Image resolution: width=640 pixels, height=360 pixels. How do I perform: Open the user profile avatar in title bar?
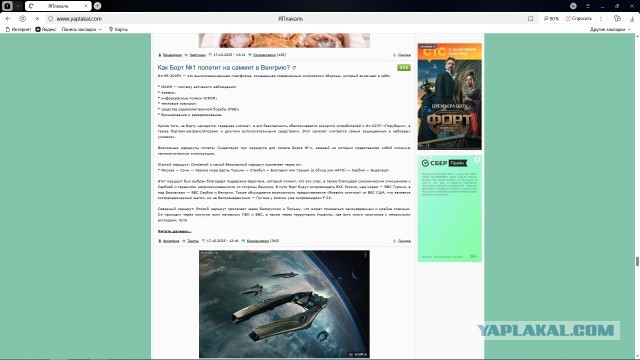coord(573,6)
